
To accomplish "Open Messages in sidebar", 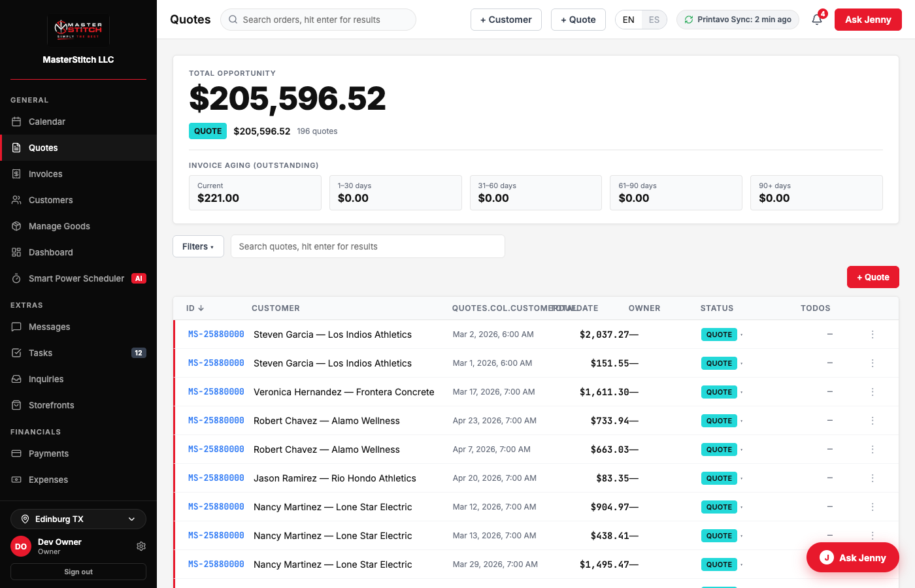I will click(78, 327).
